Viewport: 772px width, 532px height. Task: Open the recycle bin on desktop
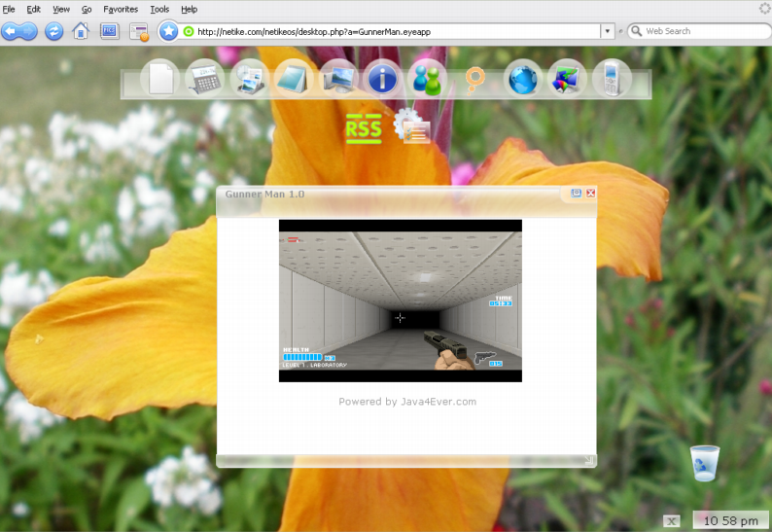[705, 463]
